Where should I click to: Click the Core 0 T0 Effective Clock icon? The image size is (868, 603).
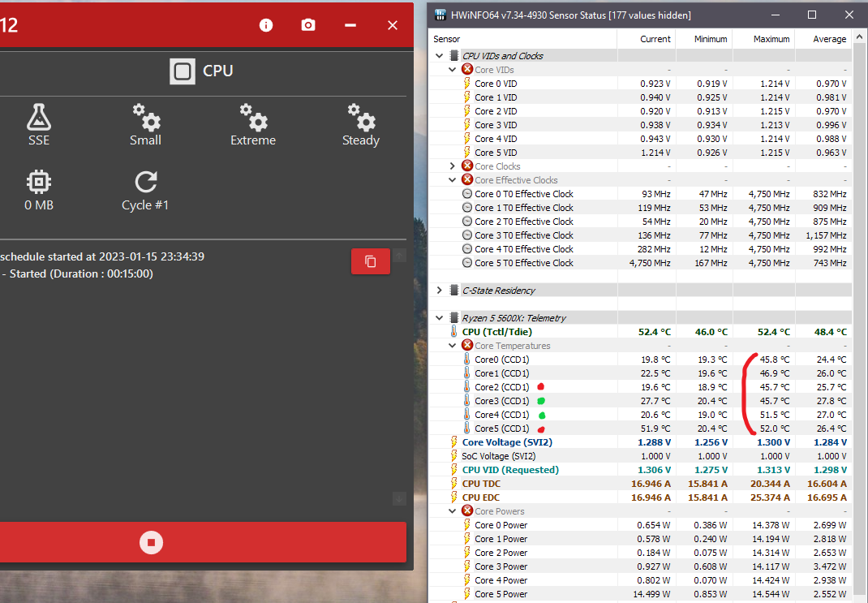point(467,194)
